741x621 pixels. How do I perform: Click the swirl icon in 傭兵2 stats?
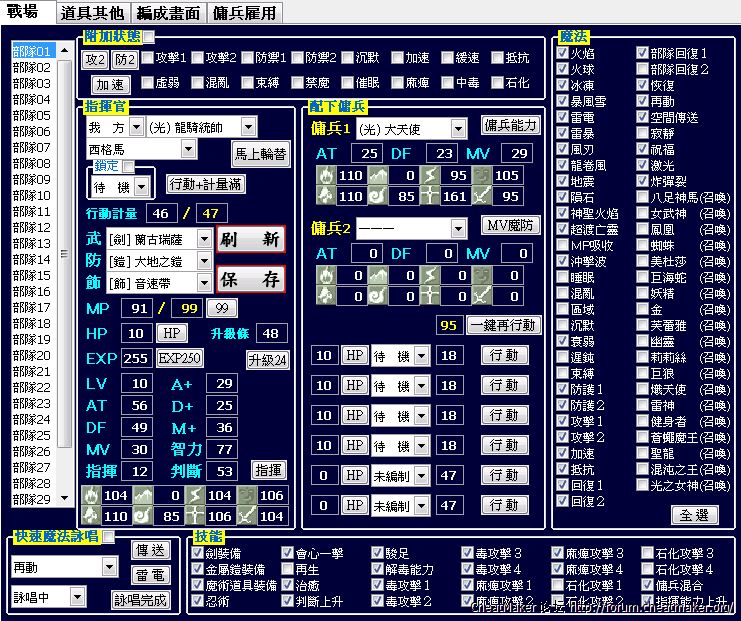(x=379, y=295)
